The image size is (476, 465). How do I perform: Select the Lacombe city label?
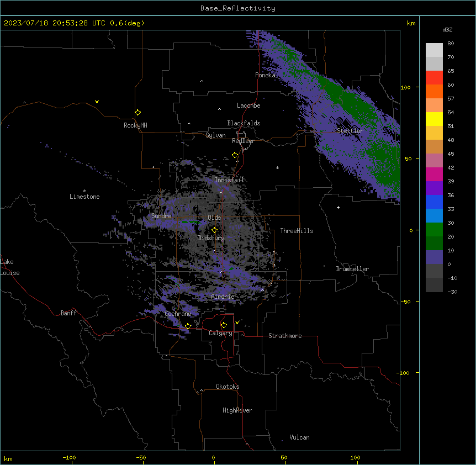coord(248,105)
